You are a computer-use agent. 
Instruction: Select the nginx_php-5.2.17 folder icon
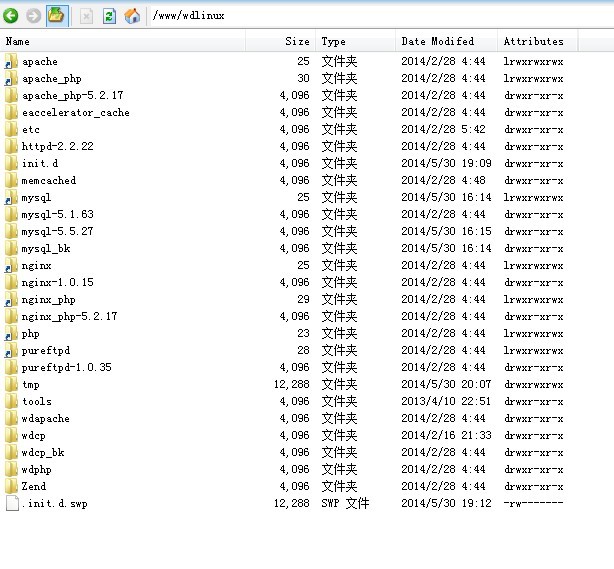(x=11, y=316)
